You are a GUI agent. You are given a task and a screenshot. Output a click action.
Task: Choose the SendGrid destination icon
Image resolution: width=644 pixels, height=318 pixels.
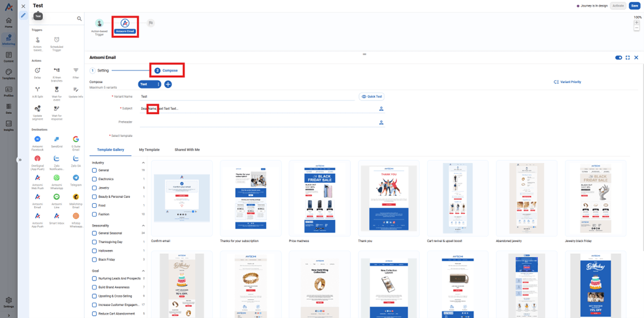tap(57, 139)
